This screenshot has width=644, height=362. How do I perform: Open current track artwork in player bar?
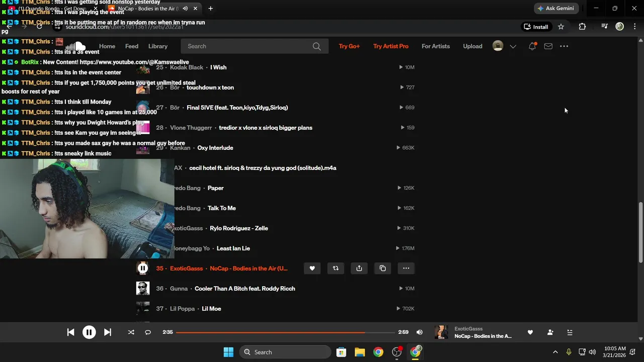(x=441, y=332)
